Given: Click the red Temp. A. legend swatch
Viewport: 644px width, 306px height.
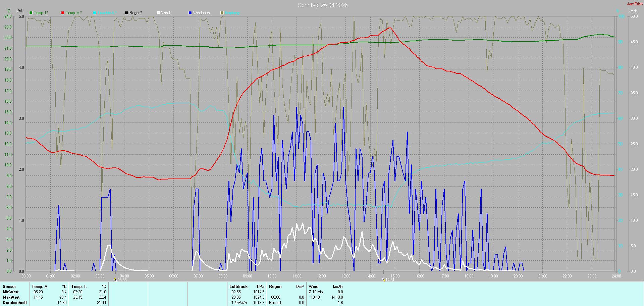Looking at the screenshot, I should [x=63, y=13].
